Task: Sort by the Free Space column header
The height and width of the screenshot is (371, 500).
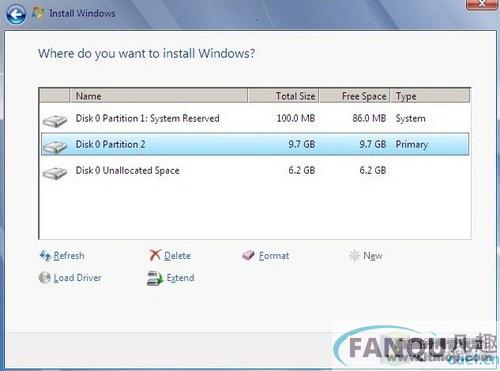Action: click(355, 96)
